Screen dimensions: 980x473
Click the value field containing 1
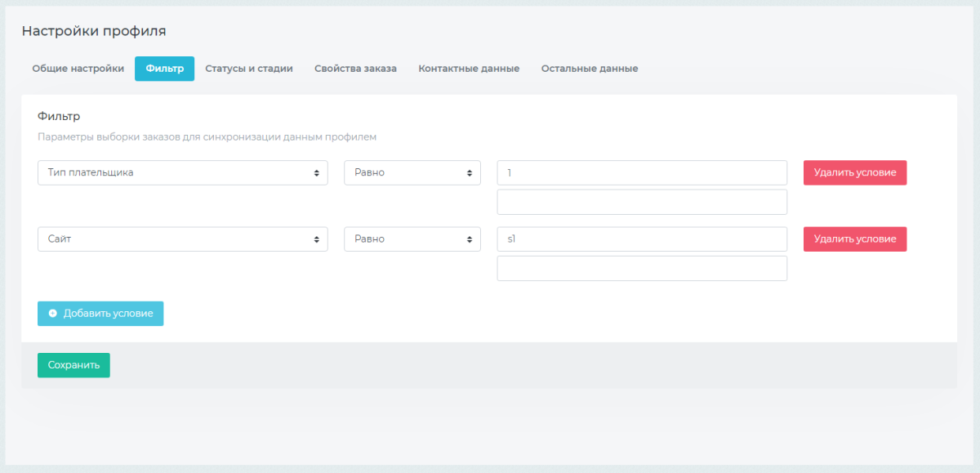[x=641, y=172]
